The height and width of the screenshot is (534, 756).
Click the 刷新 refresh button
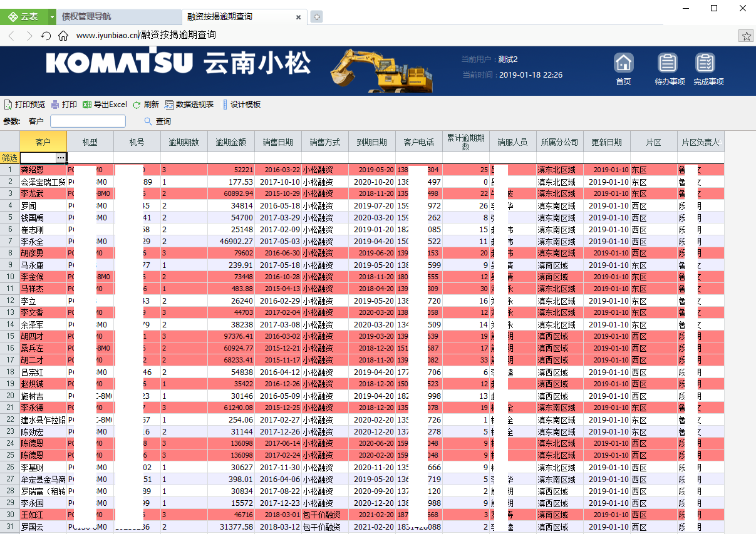(x=146, y=105)
